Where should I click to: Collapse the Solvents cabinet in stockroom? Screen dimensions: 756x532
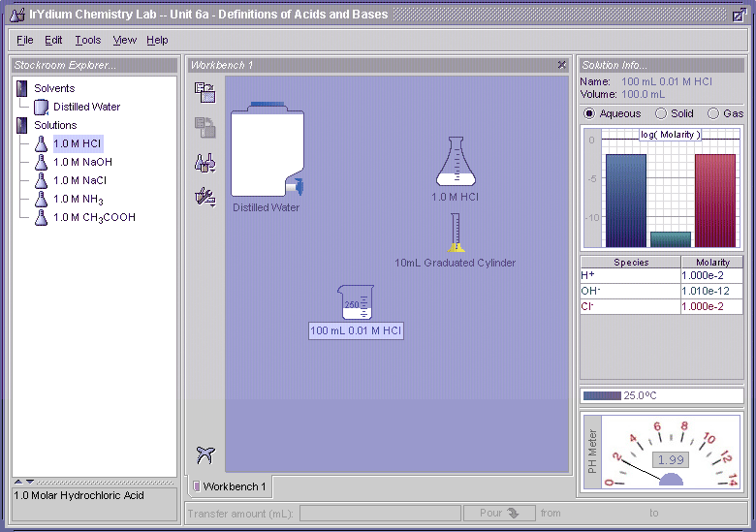(22, 88)
